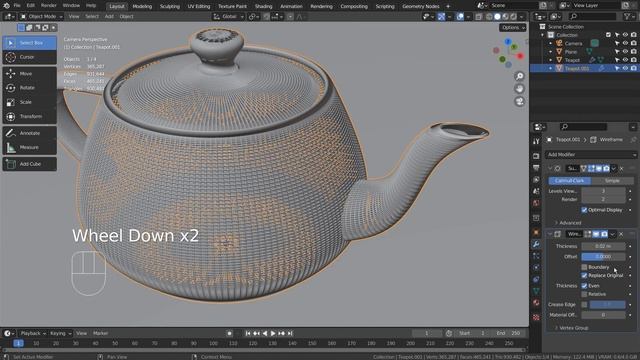Click the pan view hand gizmo

(519, 89)
